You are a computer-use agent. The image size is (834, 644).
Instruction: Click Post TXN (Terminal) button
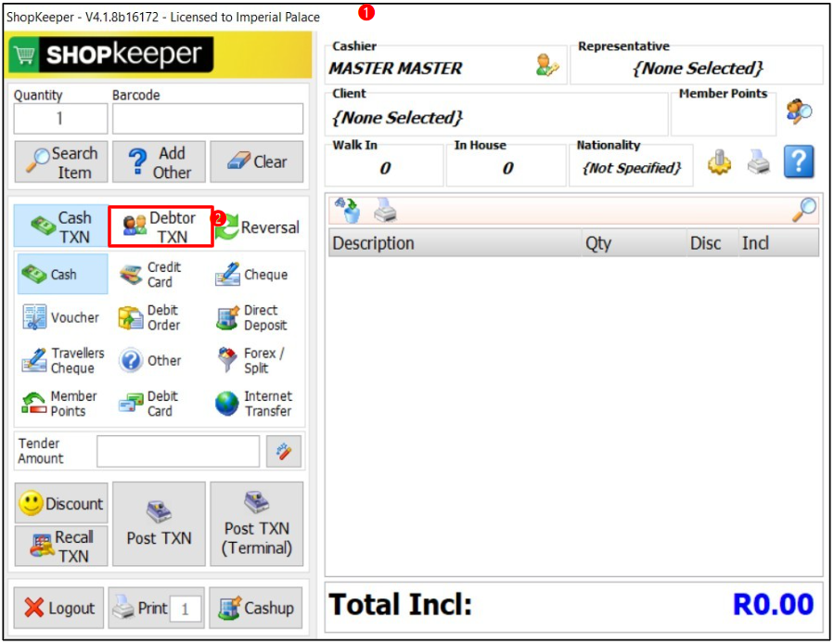click(x=257, y=525)
